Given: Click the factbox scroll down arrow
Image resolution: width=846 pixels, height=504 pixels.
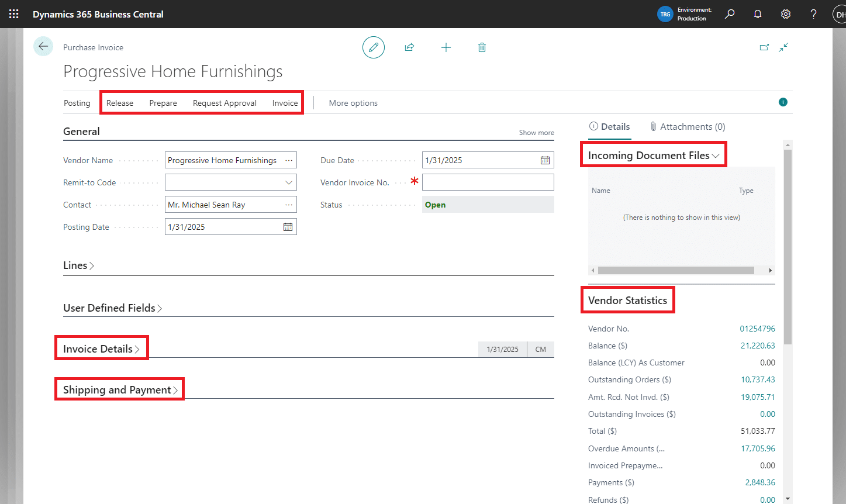Looking at the screenshot, I should (788, 499).
